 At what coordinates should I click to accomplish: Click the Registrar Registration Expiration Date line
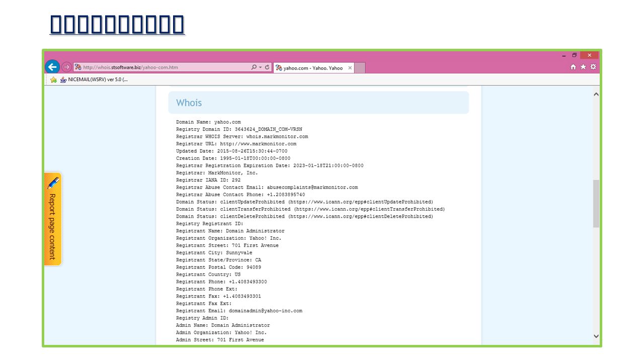coord(270,165)
